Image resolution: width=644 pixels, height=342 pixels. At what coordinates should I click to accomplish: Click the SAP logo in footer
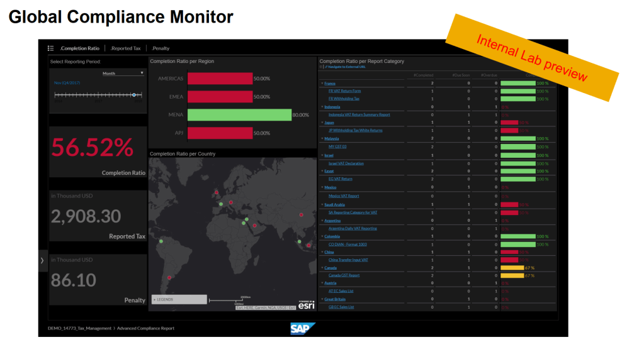(303, 328)
